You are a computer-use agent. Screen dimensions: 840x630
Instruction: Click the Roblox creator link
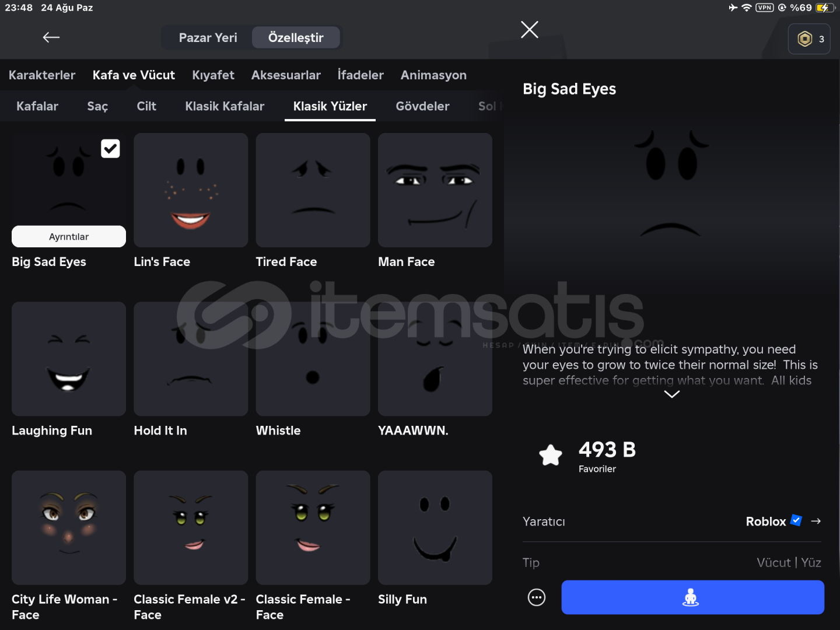766,521
